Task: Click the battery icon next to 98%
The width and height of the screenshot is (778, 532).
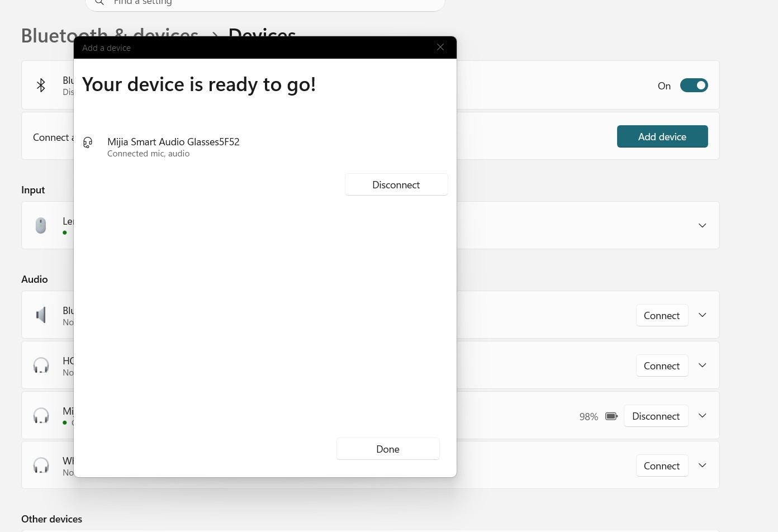Action: click(x=611, y=416)
